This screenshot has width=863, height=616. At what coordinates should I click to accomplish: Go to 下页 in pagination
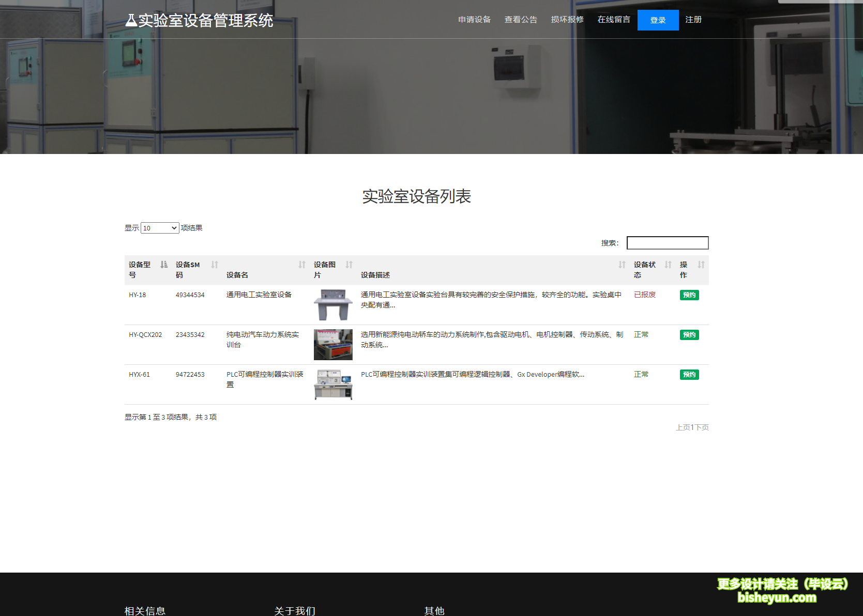(701, 427)
